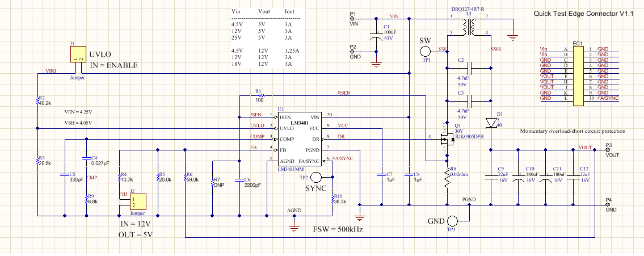
Task: Select capacitor C7 1µF symbol
Action: (x=381, y=175)
